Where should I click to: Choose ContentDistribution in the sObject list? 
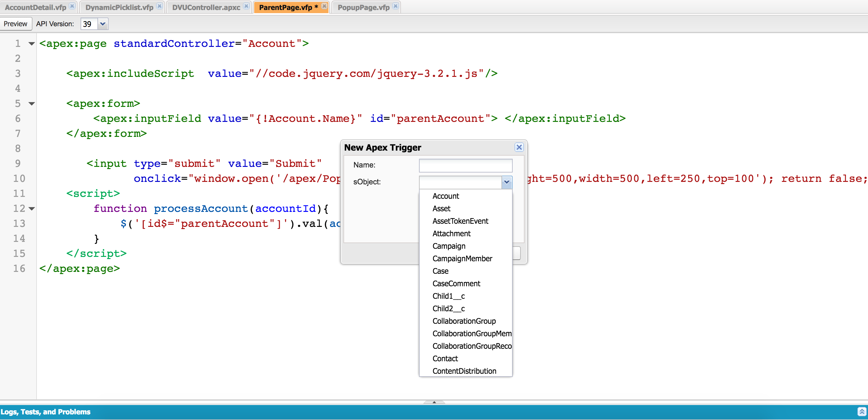[465, 371]
